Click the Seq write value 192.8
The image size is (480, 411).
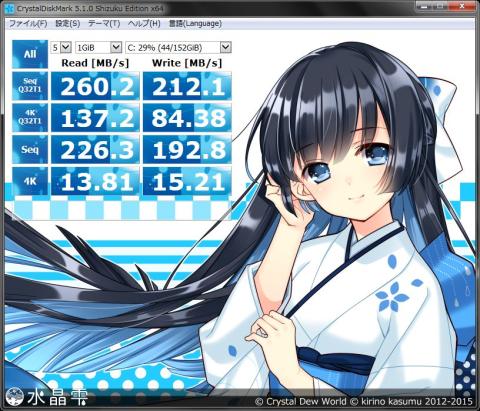point(187,149)
